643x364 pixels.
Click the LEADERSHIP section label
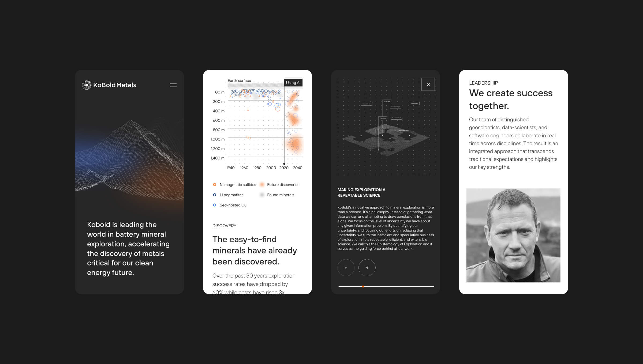tap(483, 82)
